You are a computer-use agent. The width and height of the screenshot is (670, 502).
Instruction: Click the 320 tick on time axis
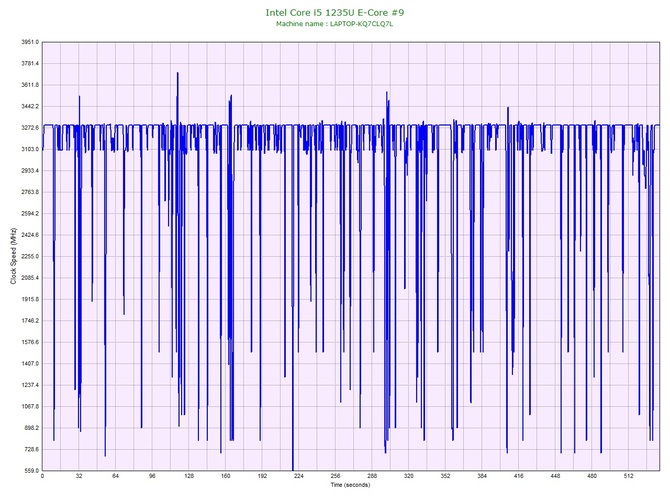408,476
